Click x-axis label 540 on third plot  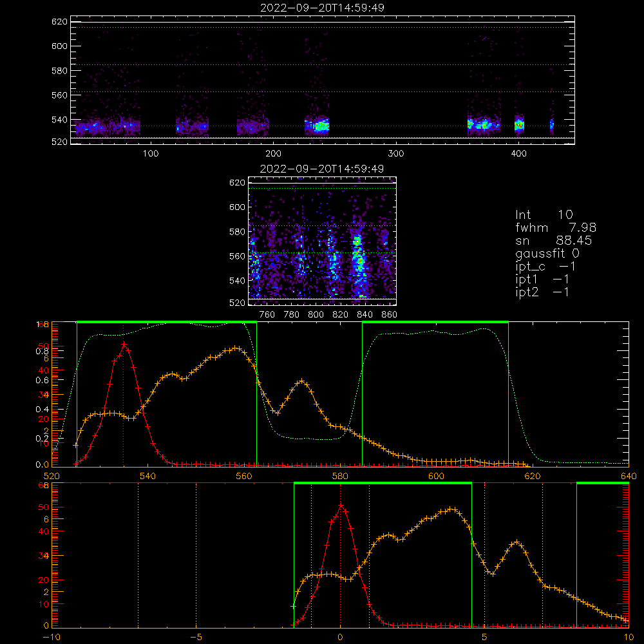click(148, 476)
